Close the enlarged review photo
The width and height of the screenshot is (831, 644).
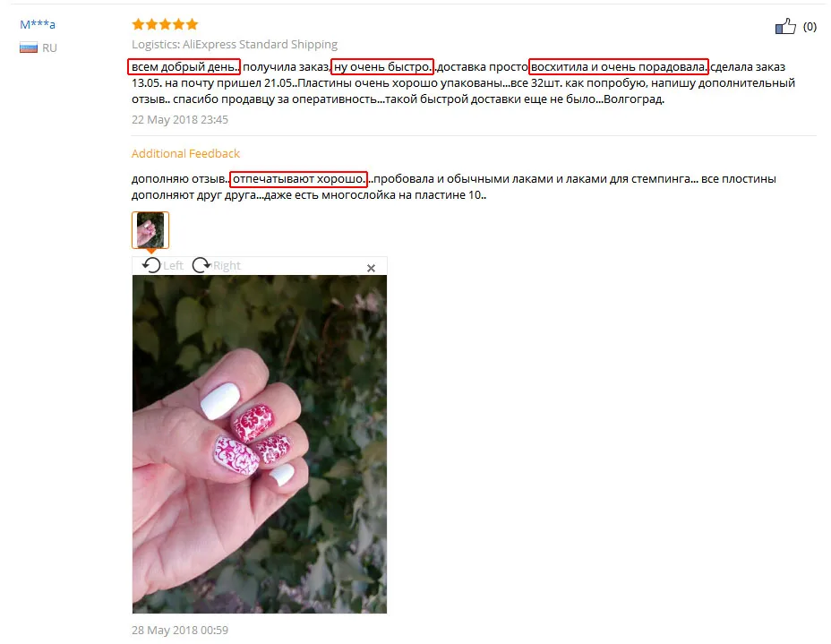[371, 268]
